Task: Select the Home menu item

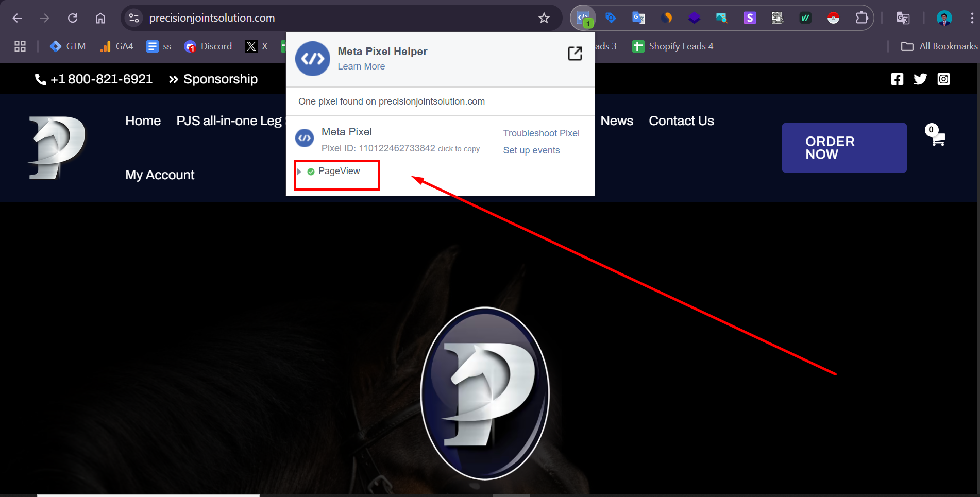Action: [x=143, y=121]
